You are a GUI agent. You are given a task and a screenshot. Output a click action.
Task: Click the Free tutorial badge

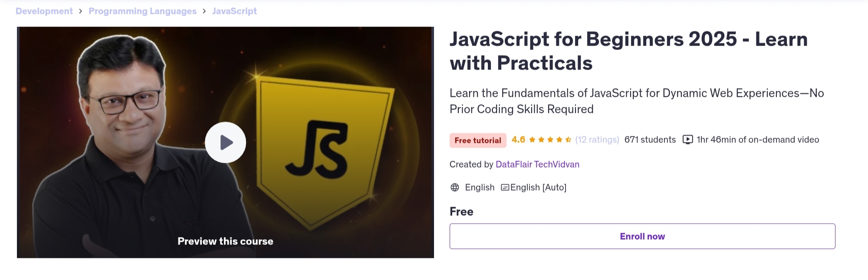(x=477, y=140)
